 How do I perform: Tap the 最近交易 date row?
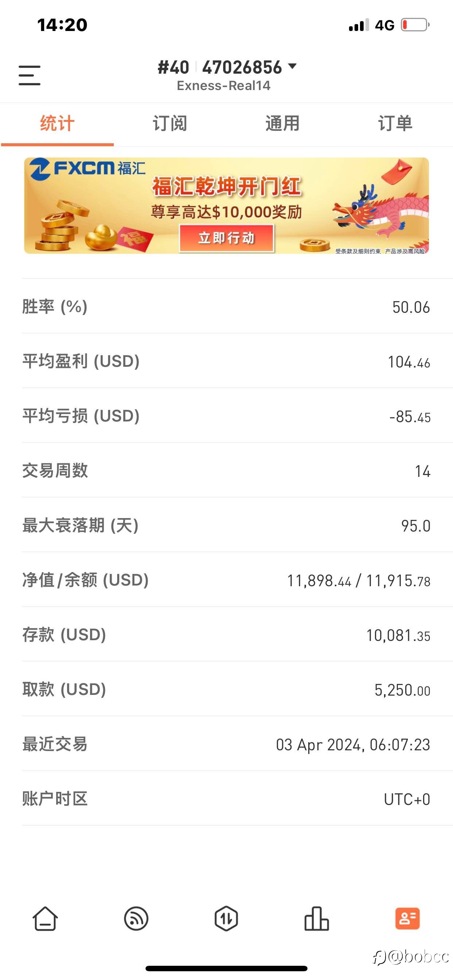pos(226,744)
